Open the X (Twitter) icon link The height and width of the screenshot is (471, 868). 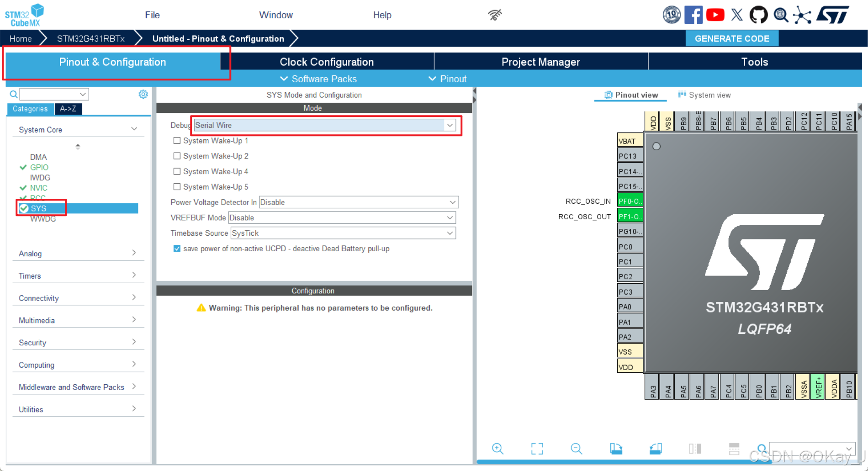tap(737, 15)
